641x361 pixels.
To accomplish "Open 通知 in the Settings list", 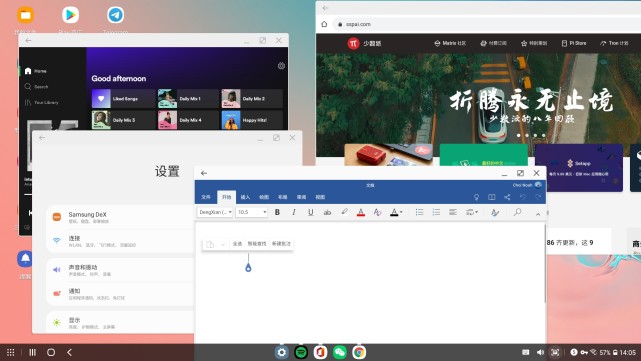I will point(121,294).
